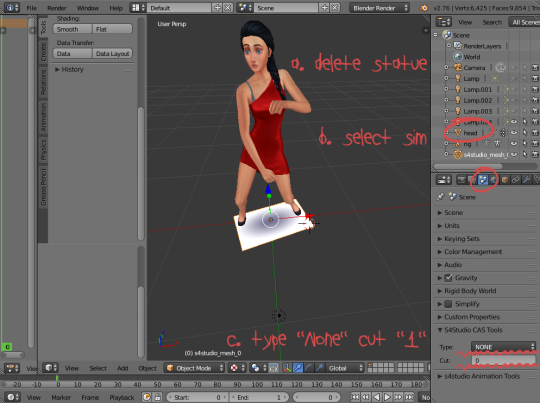
Task: Disable the Gravity checkbox
Action: pyautogui.click(x=448, y=278)
